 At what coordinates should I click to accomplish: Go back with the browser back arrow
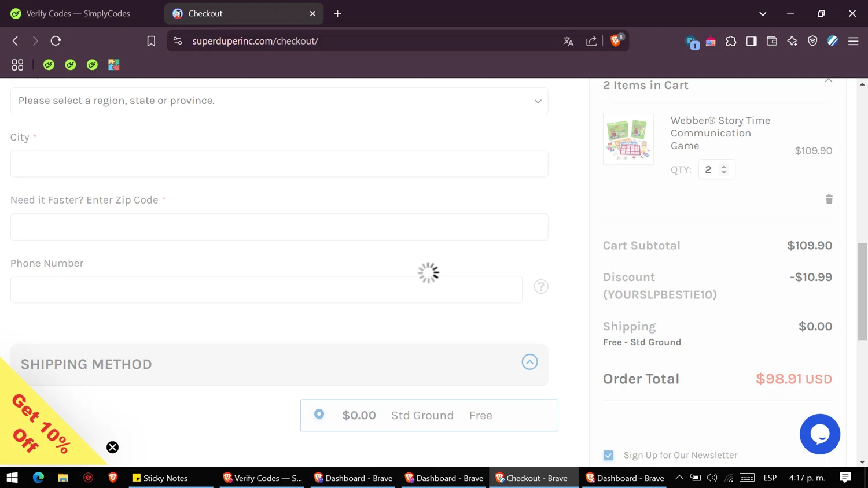click(16, 41)
